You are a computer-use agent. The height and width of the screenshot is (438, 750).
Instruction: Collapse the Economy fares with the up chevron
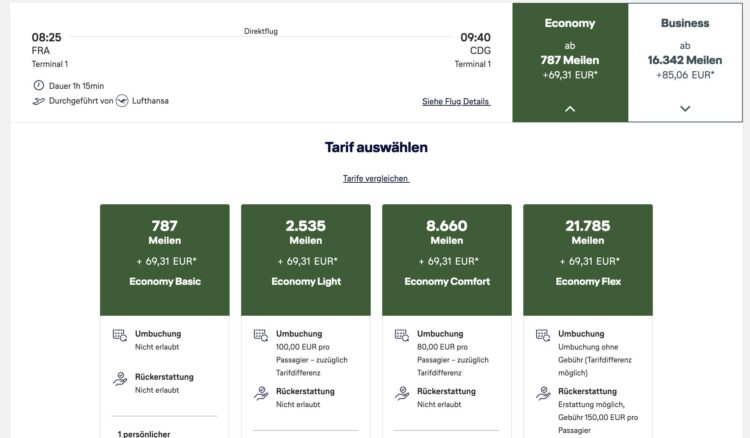[570, 109]
